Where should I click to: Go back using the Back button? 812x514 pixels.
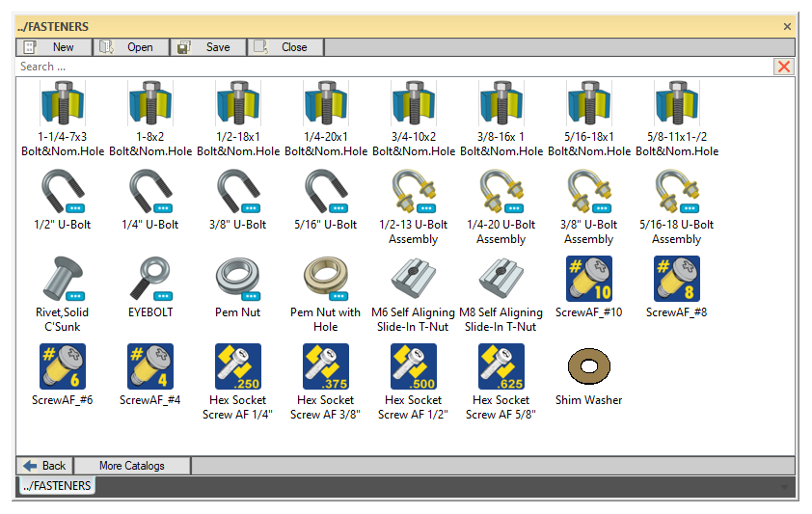(45, 466)
